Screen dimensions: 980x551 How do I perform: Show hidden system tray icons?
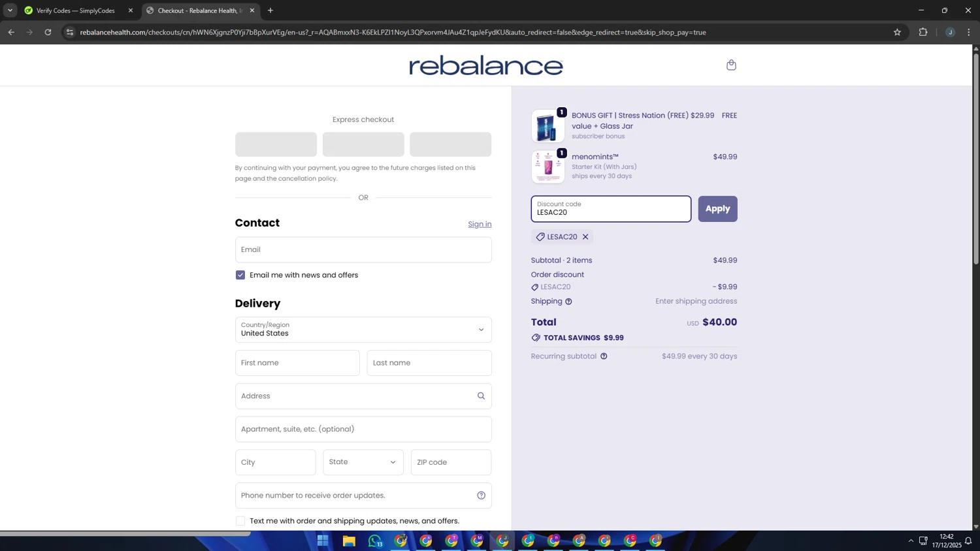(x=911, y=541)
